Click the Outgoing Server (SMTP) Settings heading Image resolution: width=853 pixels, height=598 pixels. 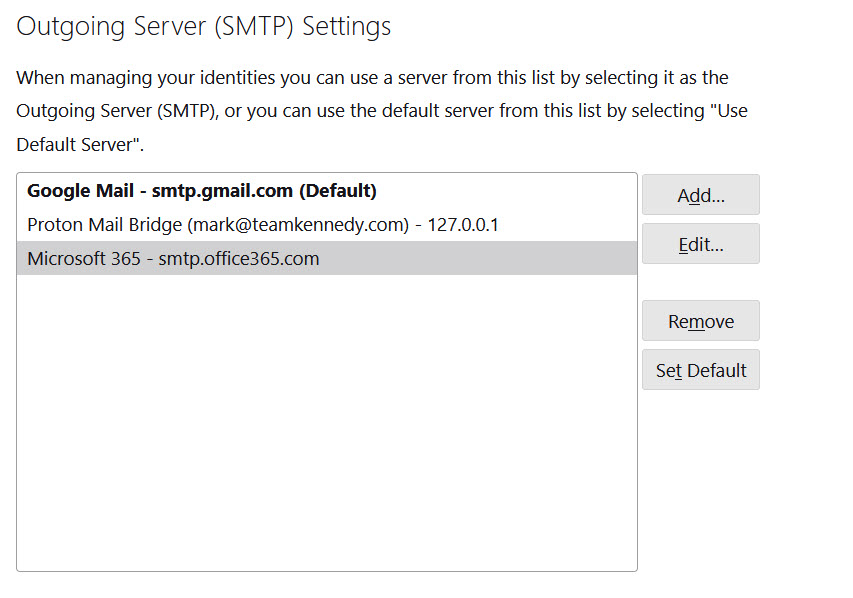pos(204,27)
